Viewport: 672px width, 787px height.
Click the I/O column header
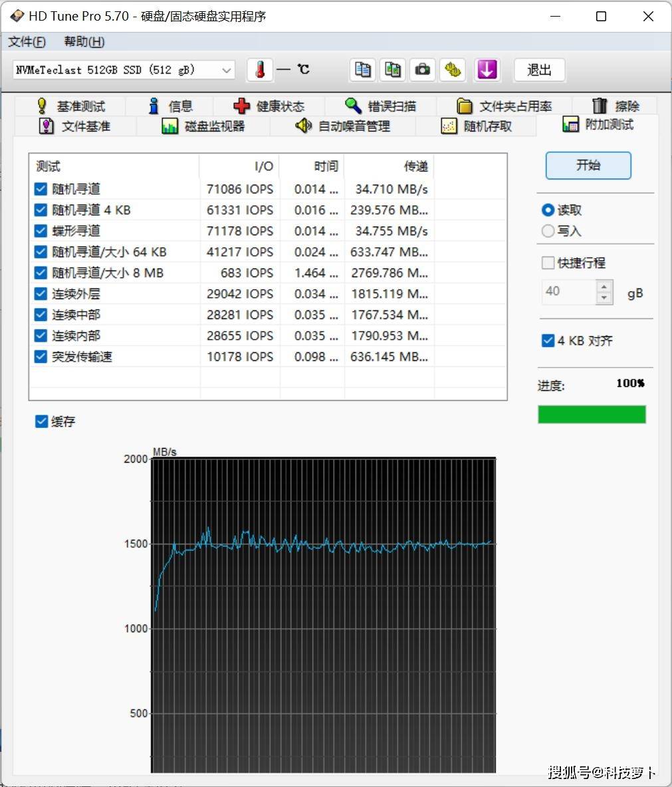pyautogui.click(x=239, y=166)
